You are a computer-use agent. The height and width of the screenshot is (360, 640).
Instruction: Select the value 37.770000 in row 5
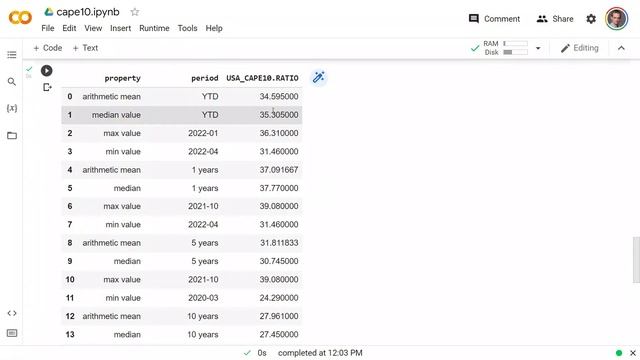pyautogui.click(x=279, y=188)
